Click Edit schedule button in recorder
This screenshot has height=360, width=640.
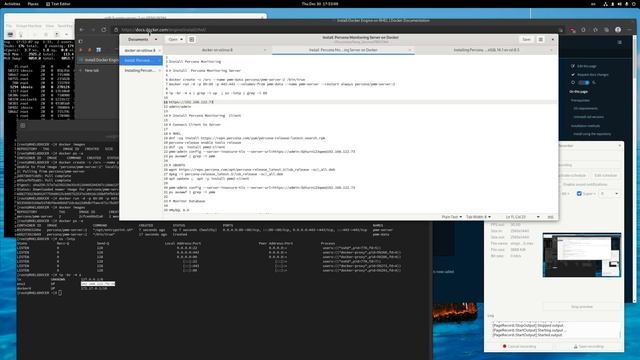(x=605, y=176)
